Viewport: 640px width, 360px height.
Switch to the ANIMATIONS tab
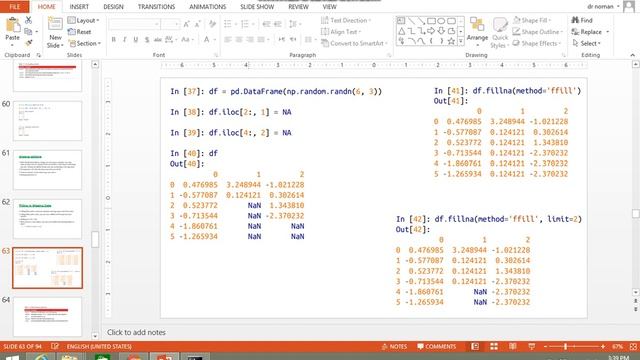point(207,7)
